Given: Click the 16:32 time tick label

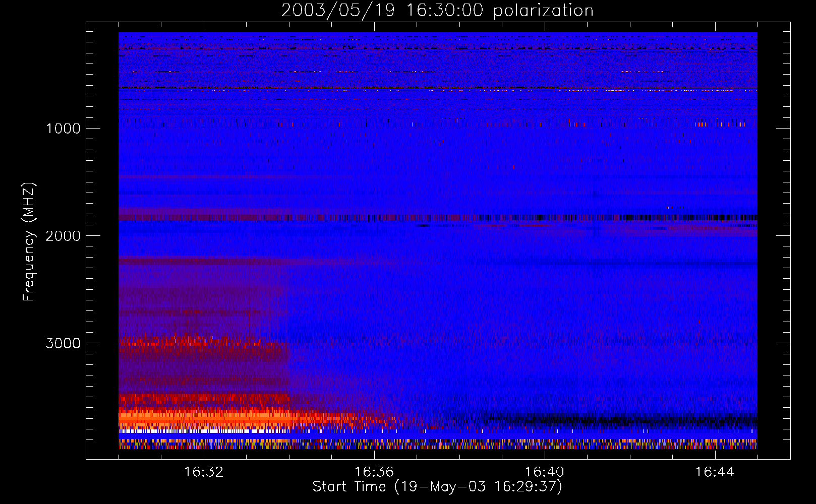Looking at the screenshot, I should point(204,472).
